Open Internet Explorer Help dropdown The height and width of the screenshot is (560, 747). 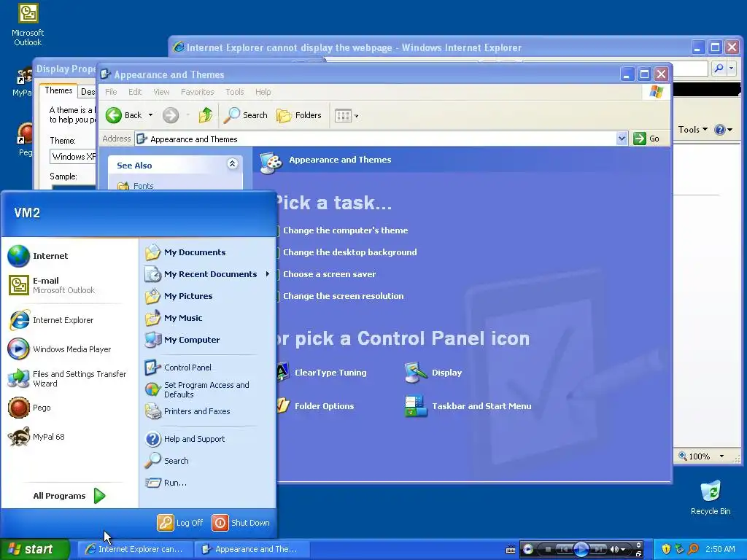click(x=723, y=130)
